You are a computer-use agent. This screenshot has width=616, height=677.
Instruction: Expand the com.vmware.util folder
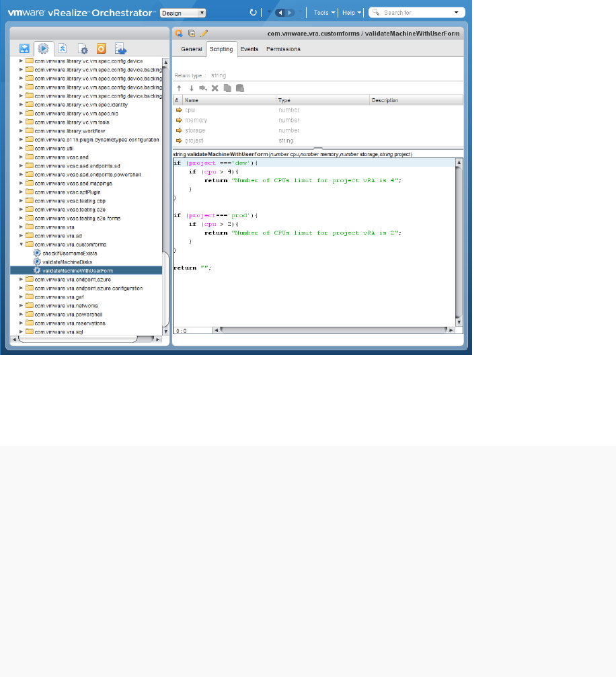[x=21, y=149]
